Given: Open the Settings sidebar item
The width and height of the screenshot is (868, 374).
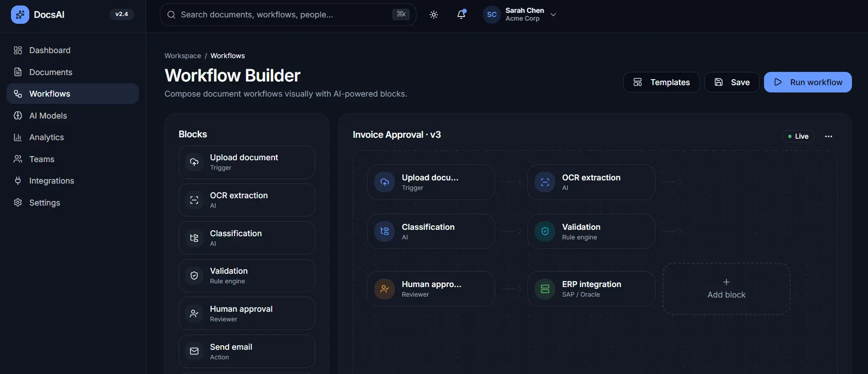Looking at the screenshot, I should (x=72, y=203).
